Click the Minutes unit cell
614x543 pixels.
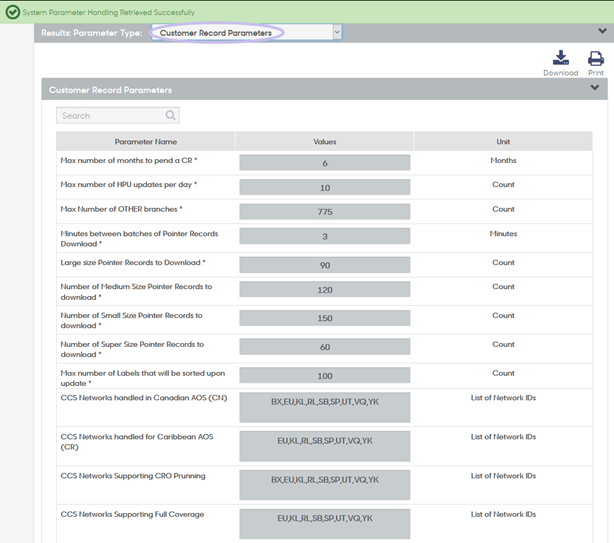503,234
